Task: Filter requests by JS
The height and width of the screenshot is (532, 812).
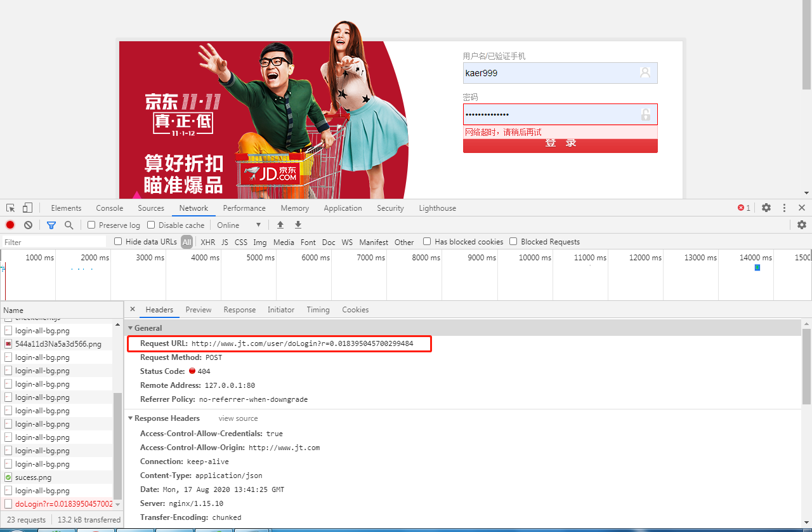Action: click(225, 242)
